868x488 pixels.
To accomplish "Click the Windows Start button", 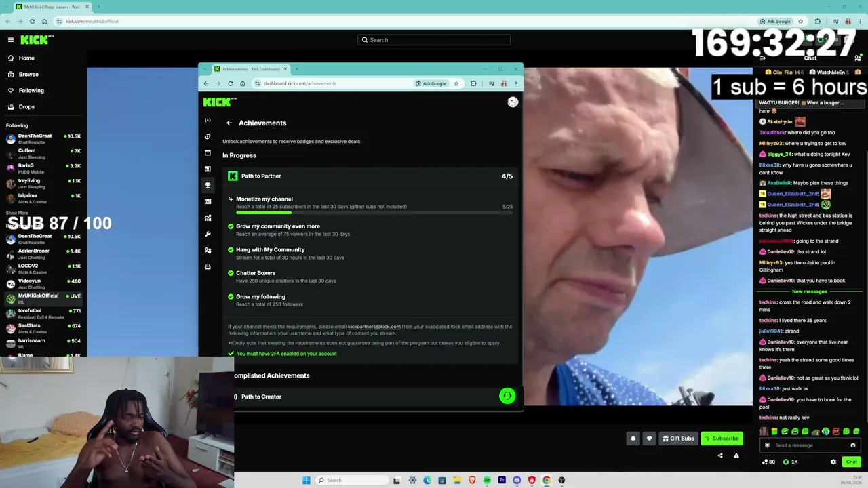I will pos(307,480).
